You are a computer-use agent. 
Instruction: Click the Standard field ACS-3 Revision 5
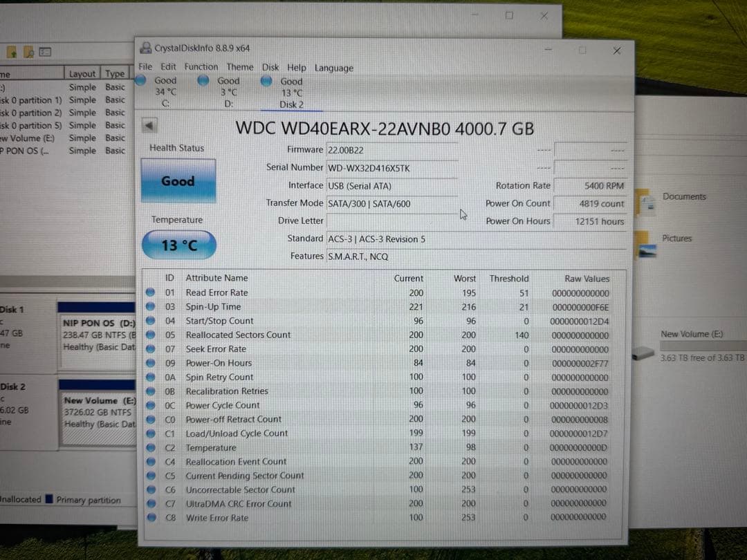(x=477, y=239)
